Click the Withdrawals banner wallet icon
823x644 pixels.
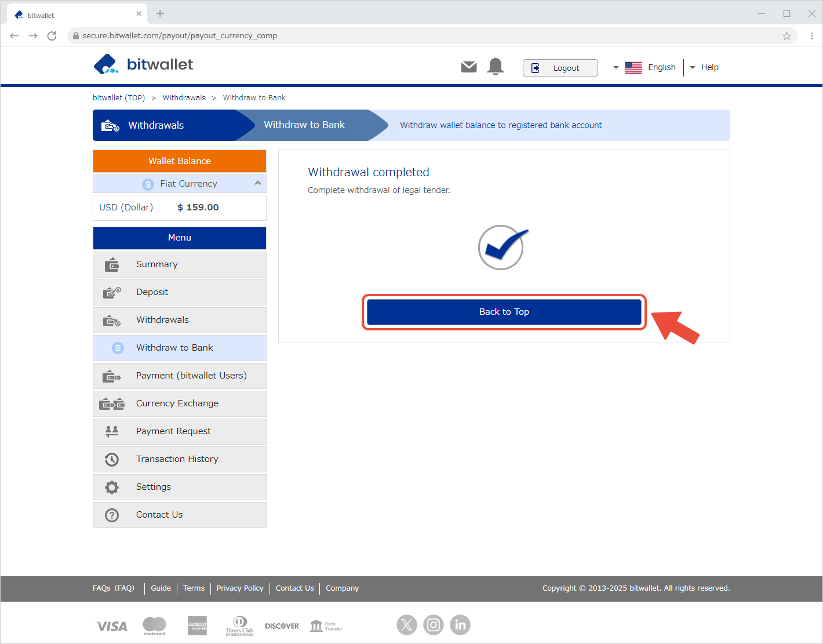tap(110, 125)
